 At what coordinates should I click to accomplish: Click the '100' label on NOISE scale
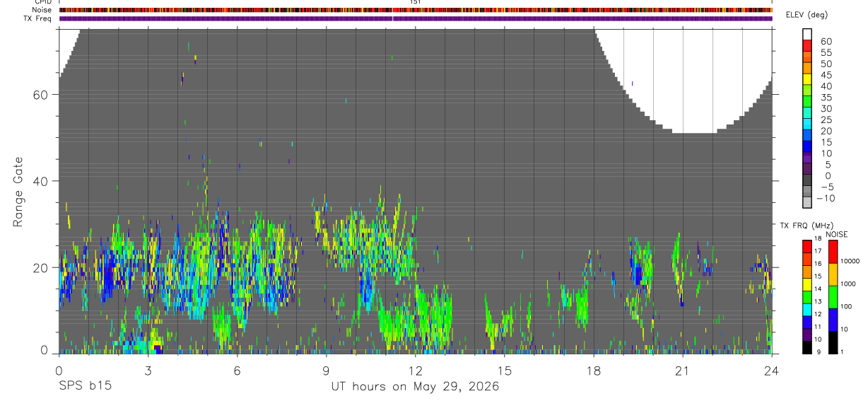pos(847,306)
